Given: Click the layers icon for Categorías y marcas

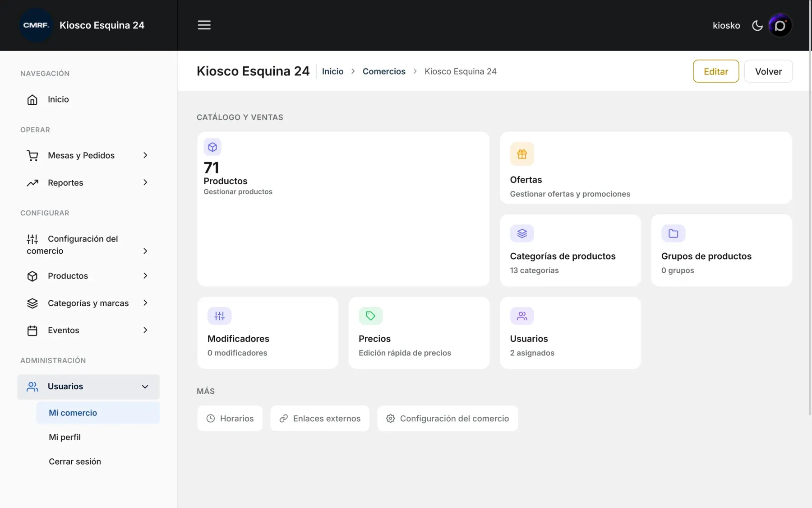Looking at the screenshot, I should point(32,303).
